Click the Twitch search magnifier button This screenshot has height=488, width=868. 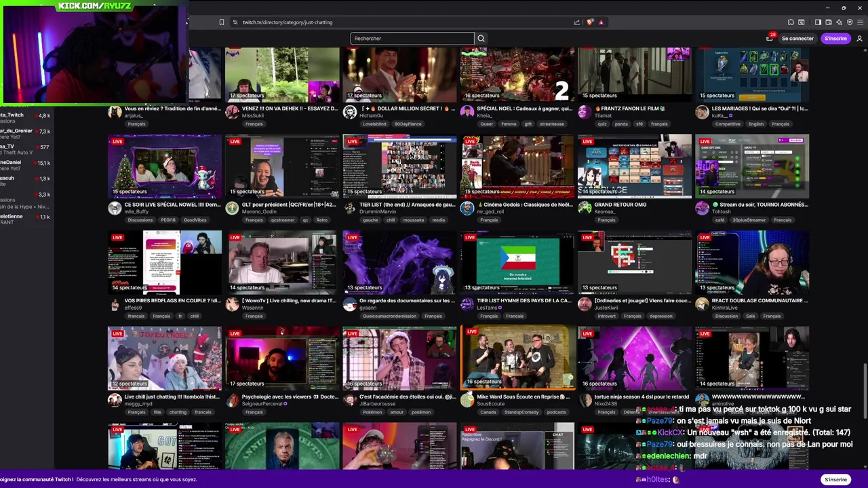[481, 39]
